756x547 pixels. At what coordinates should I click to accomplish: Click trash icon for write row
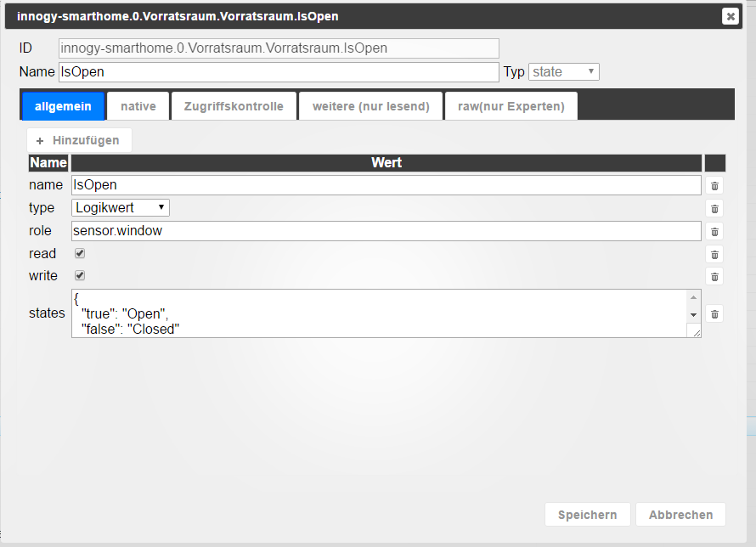pyautogui.click(x=714, y=276)
